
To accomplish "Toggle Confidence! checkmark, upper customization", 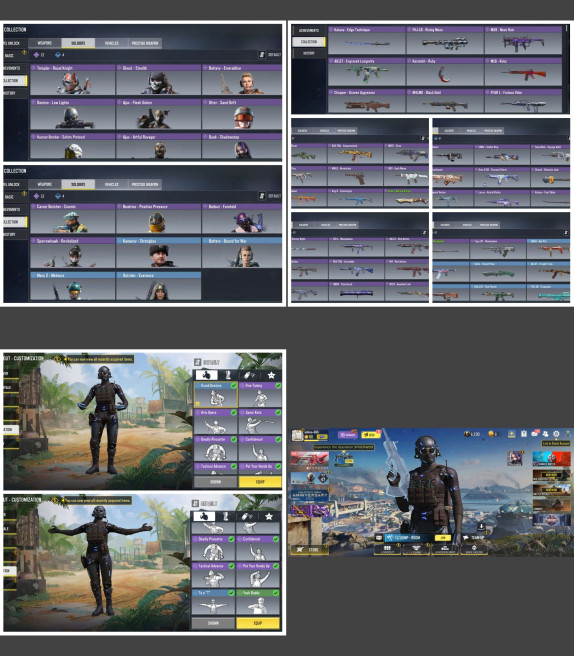I will 278,439.
